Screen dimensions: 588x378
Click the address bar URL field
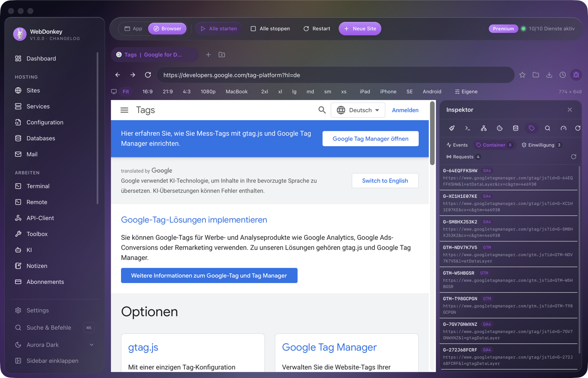pyautogui.click(x=336, y=75)
